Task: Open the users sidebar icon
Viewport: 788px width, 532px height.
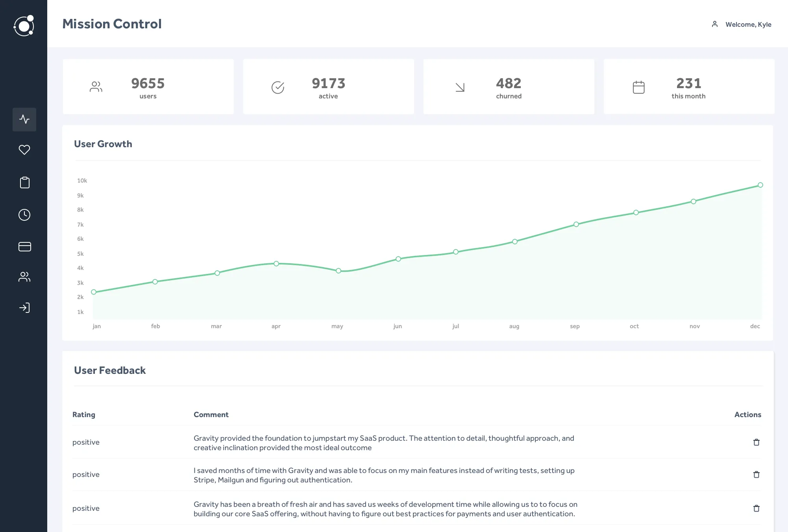Action: (x=24, y=277)
